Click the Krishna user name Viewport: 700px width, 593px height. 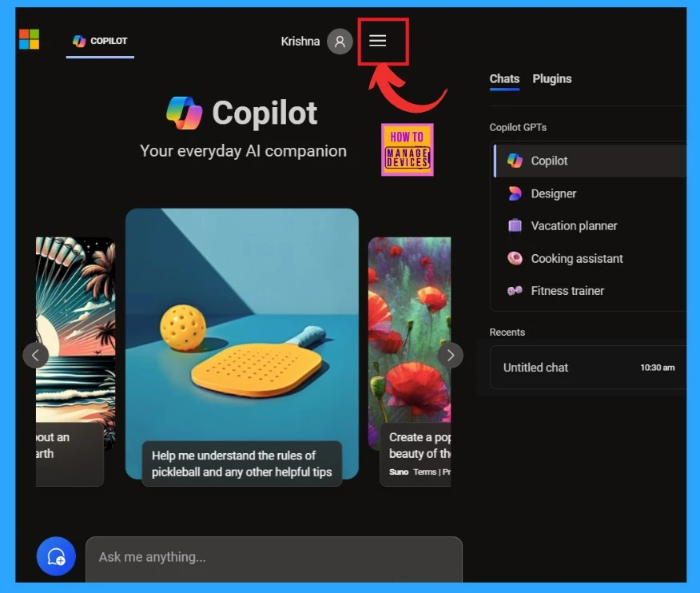pos(300,42)
